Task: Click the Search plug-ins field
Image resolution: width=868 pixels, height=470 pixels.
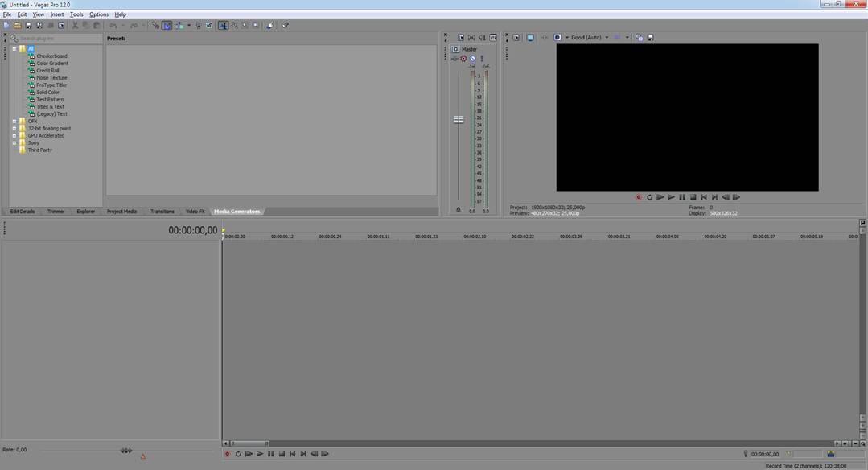Action: coord(60,38)
